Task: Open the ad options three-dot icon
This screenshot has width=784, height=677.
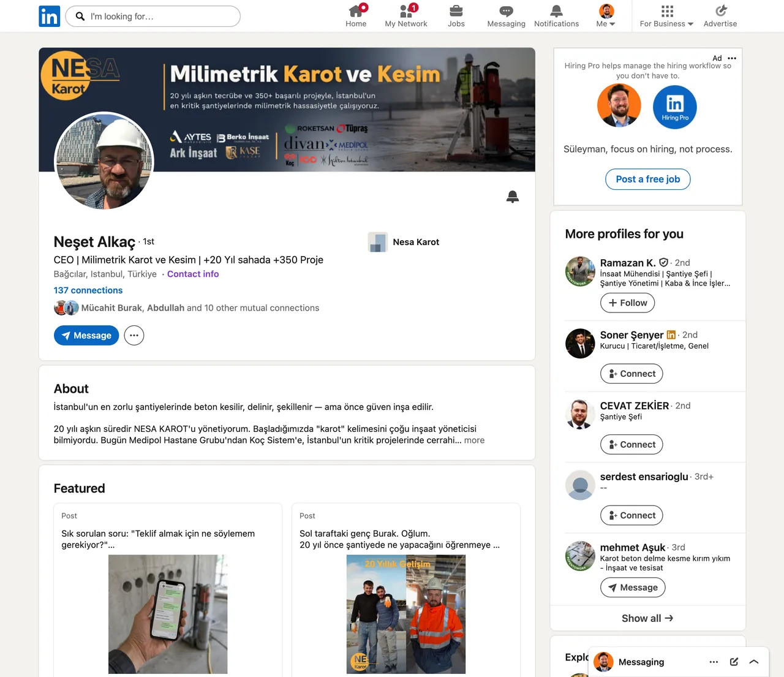Action: click(732, 58)
